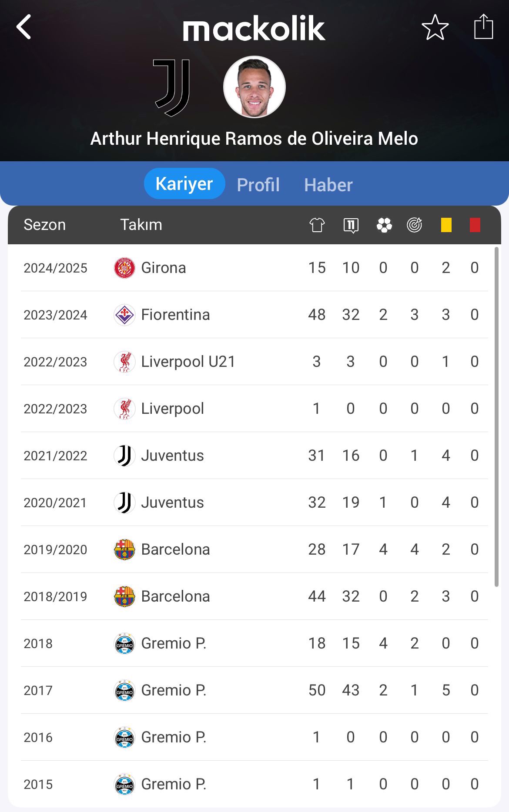This screenshot has width=509, height=812.
Task: Tap the starting eleven column icon
Action: pyautogui.click(x=351, y=225)
